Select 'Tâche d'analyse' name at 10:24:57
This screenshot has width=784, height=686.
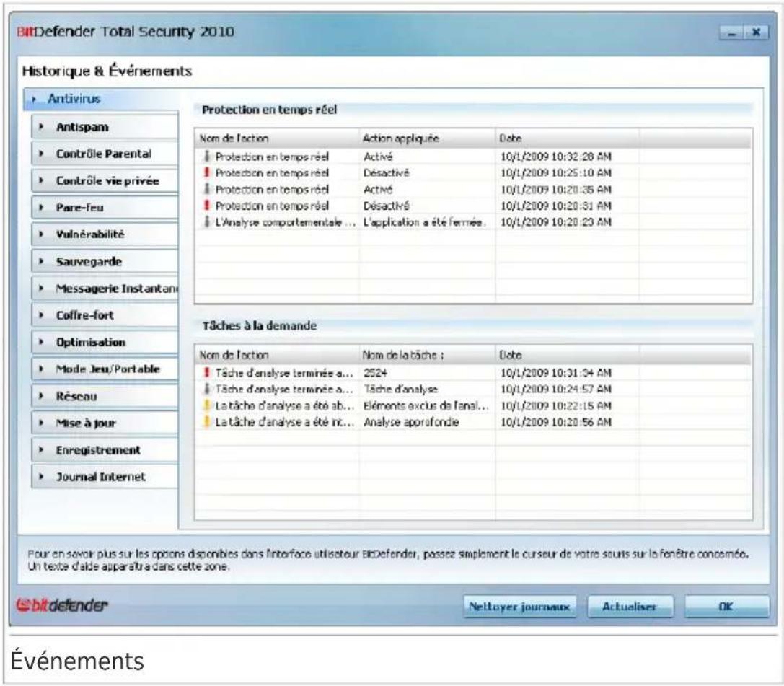pos(400,389)
